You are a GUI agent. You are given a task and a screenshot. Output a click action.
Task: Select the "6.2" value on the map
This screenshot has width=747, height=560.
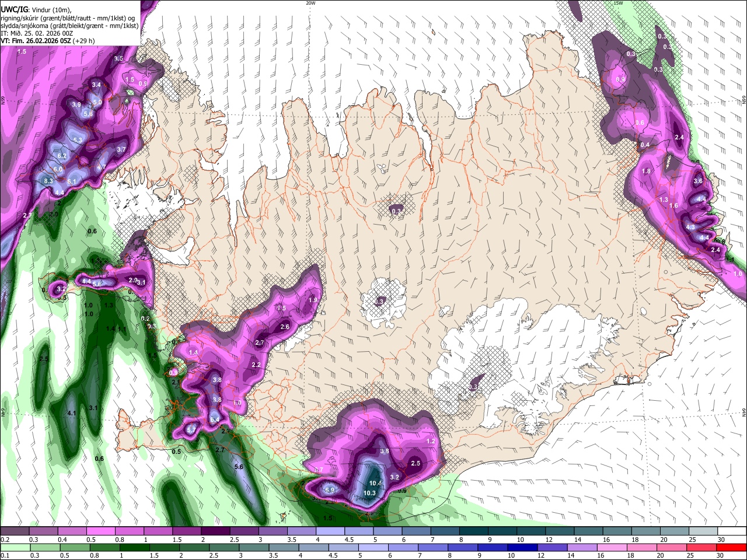pos(63,156)
